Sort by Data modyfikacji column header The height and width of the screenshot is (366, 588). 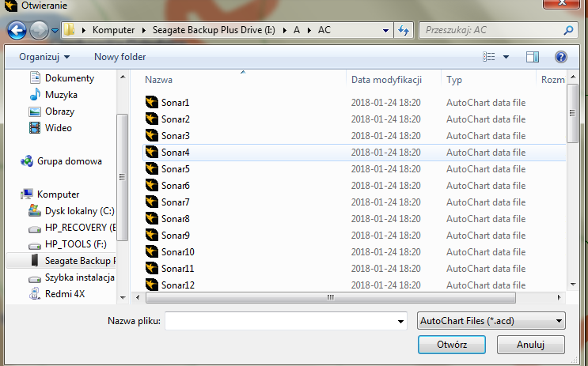[386, 80]
